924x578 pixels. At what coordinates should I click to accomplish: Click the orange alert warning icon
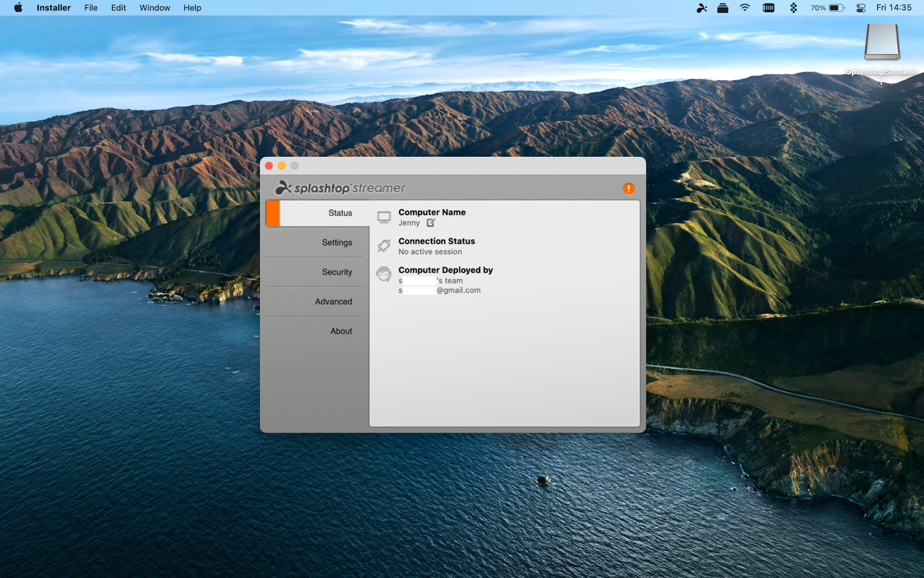click(x=628, y=188)
